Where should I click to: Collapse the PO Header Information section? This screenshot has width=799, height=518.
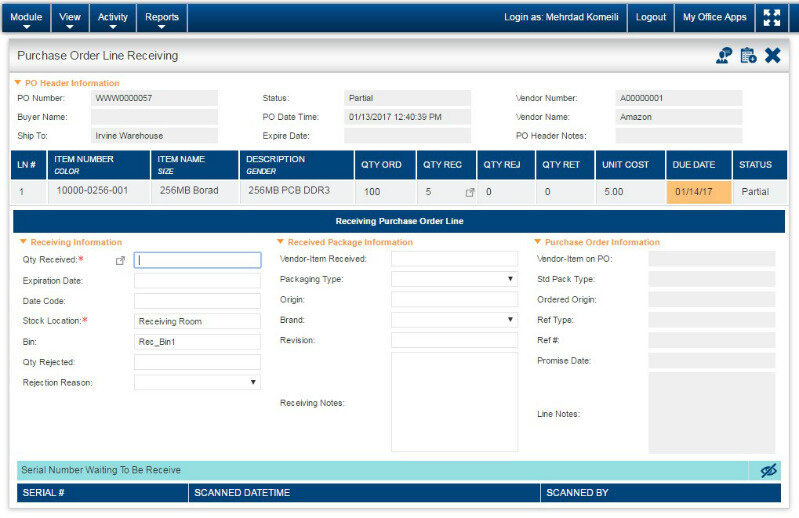click(17, 83)
